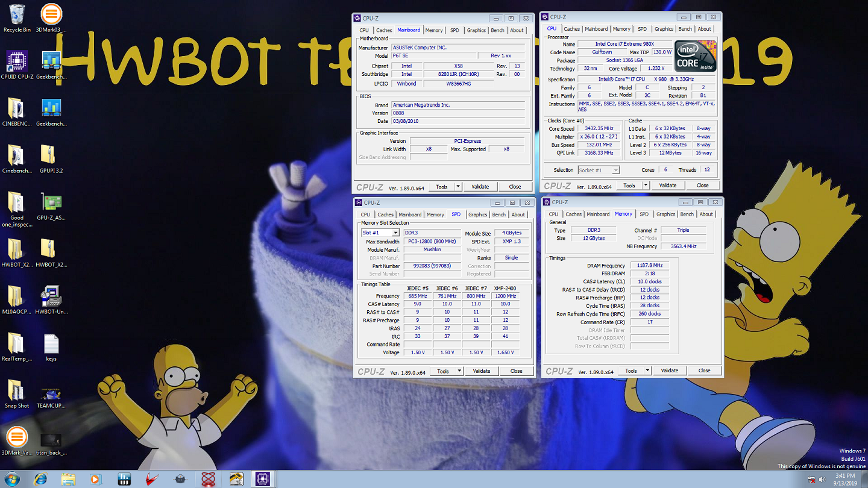Click the XMP-2400 column header

point(505,288)
